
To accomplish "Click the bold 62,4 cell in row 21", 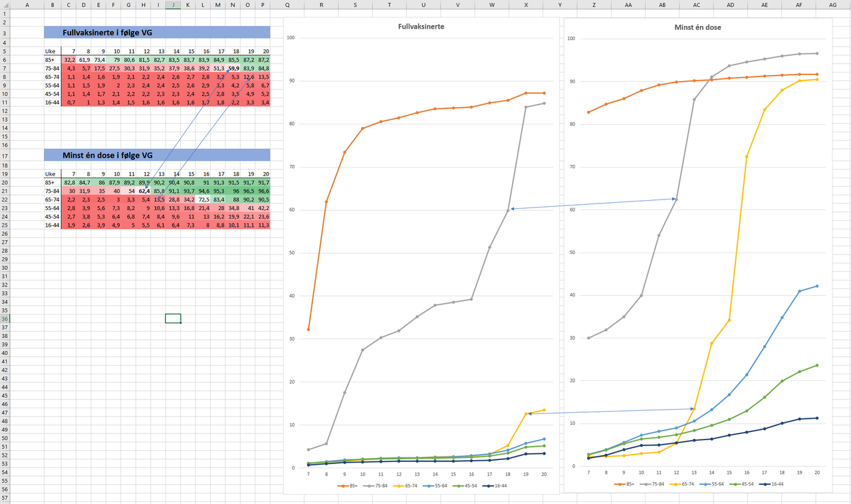I will coord(143,191).
